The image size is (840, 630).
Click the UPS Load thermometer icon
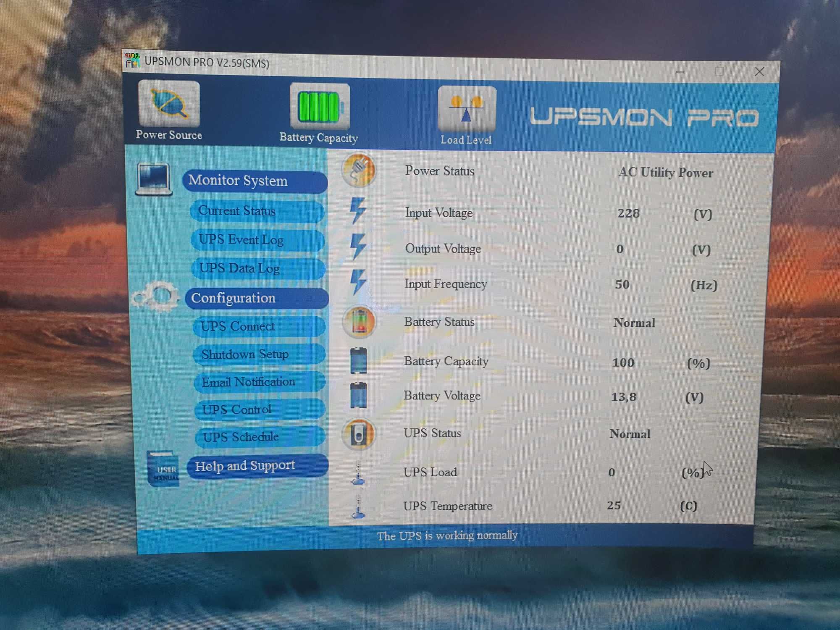(358, 472)
